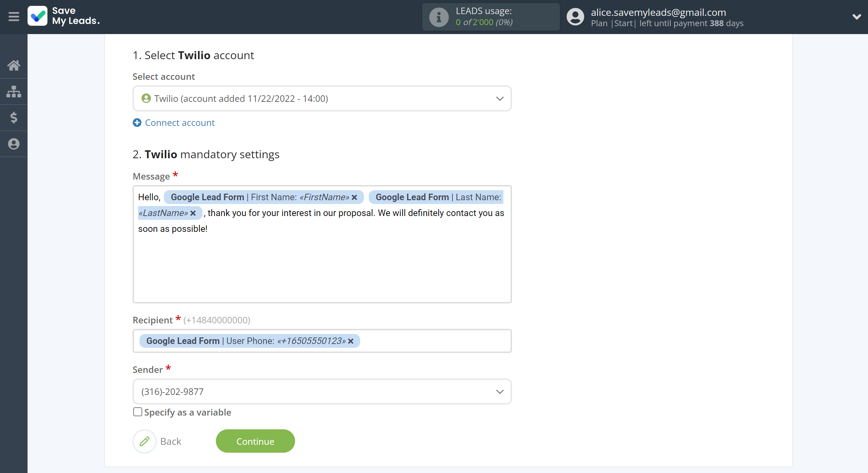
Task: Click the info icon next to LEADS usage
Action: [x=437, y=16]
